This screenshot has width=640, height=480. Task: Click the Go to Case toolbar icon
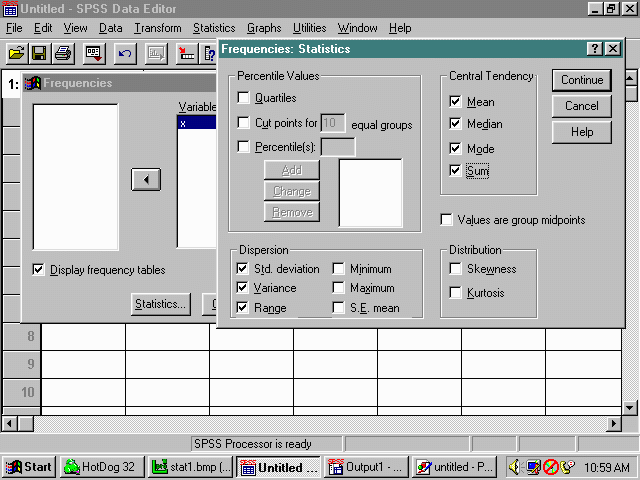coord(187,53)
